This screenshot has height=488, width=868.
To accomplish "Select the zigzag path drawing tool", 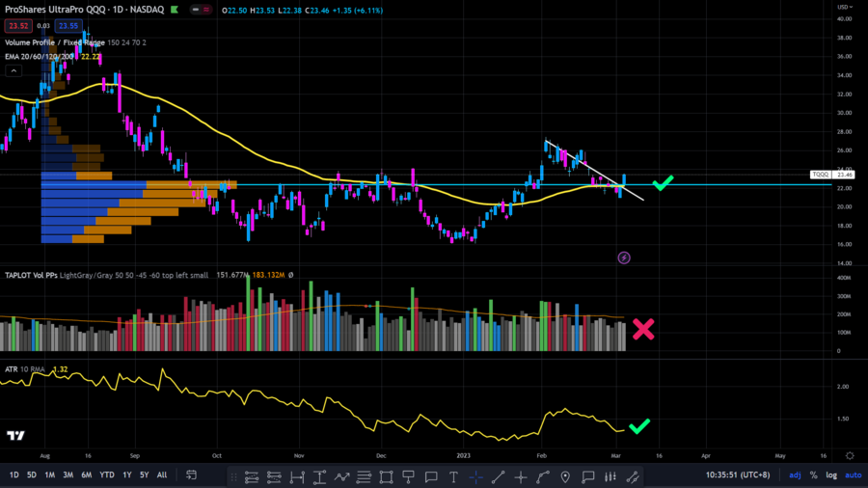I will pyautogui.click(x=341, y=477).
